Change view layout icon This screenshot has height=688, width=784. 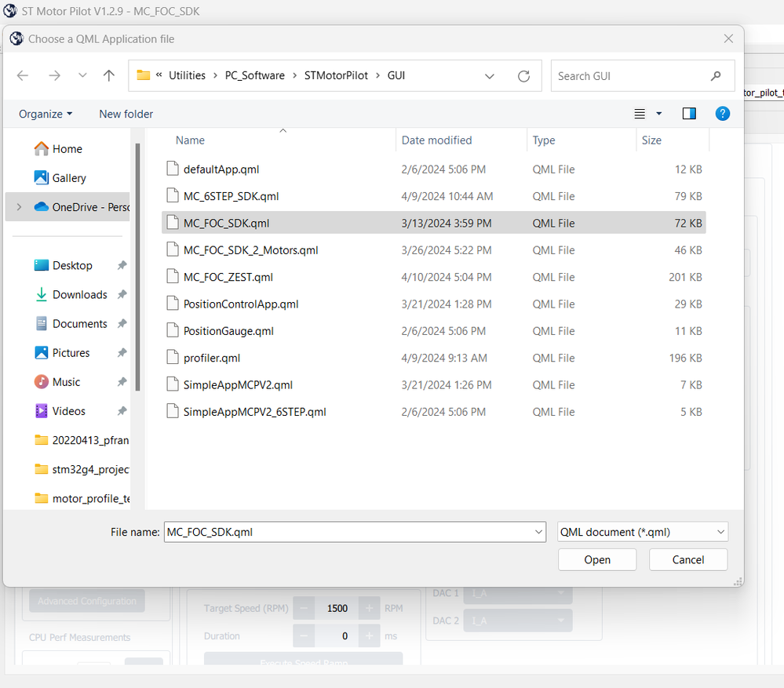tap(640, 114)
